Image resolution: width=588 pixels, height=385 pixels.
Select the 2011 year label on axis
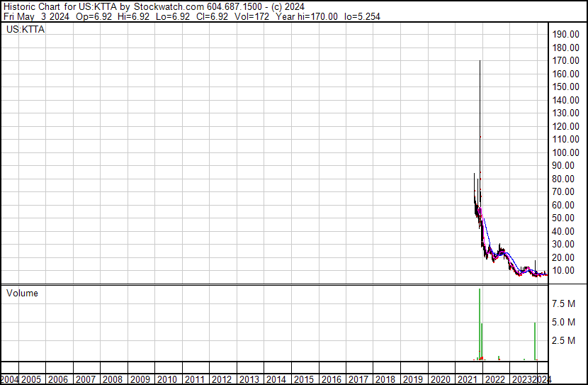coord(195,379)
